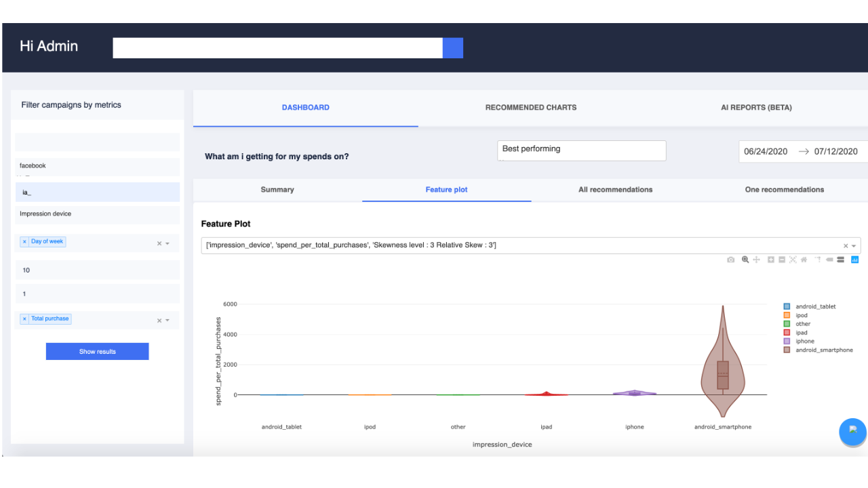
Task: Click the blue search button in header
Action: click(453, 48)
